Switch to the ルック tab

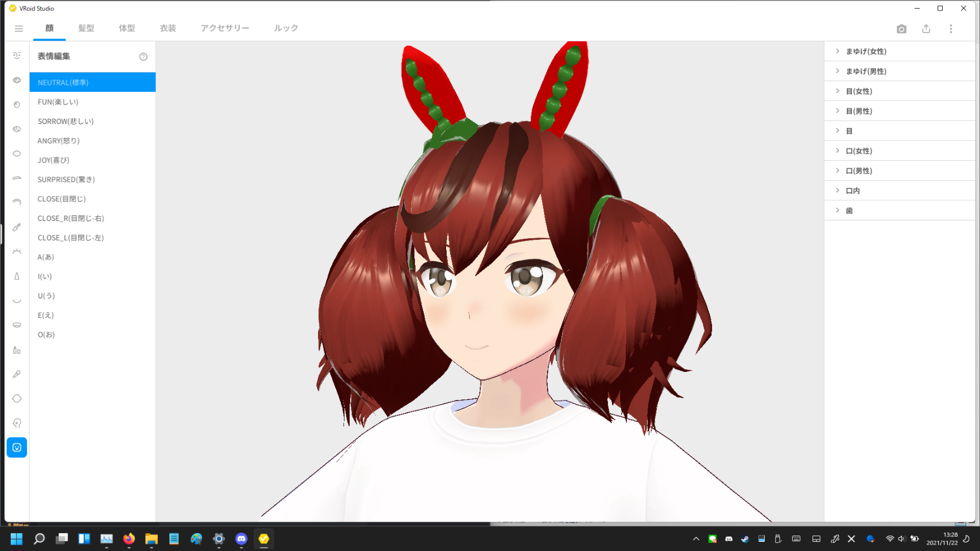[286, 28]
